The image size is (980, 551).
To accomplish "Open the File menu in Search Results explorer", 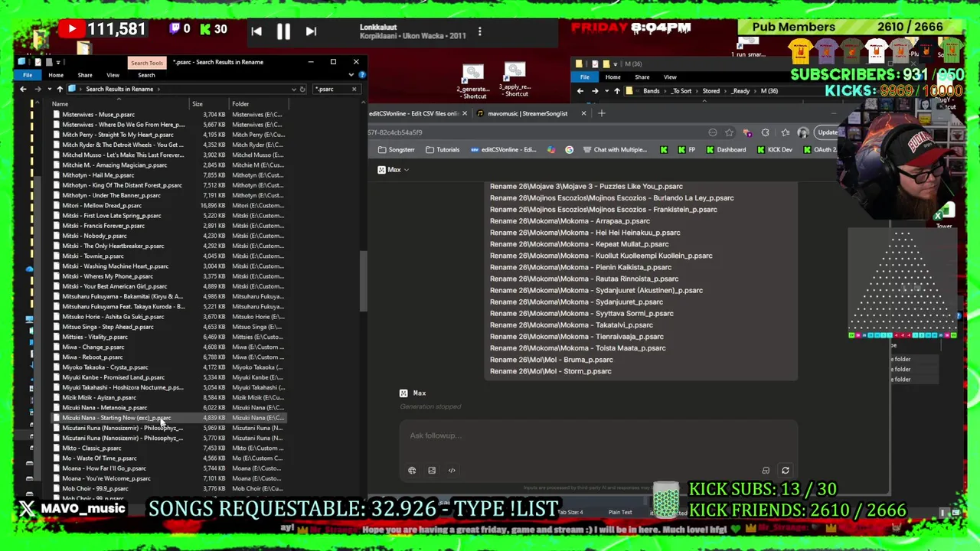I will pos(28,75).
